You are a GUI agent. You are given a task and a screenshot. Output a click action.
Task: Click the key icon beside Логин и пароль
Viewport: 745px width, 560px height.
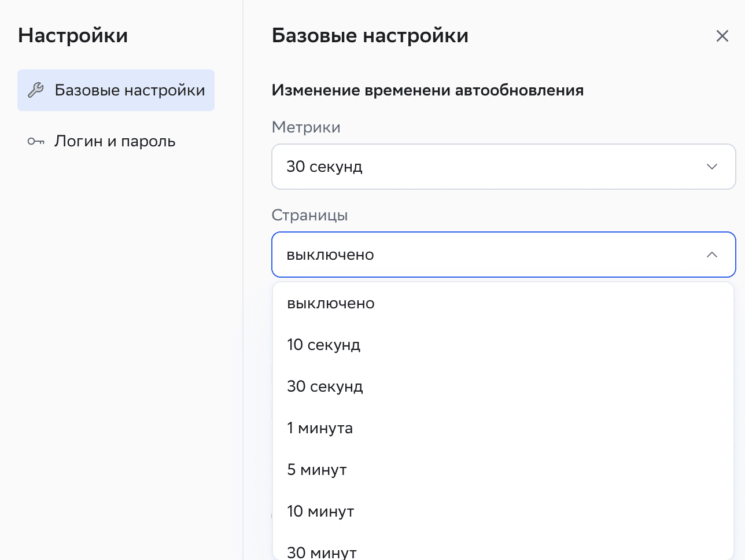click(36, 142)
